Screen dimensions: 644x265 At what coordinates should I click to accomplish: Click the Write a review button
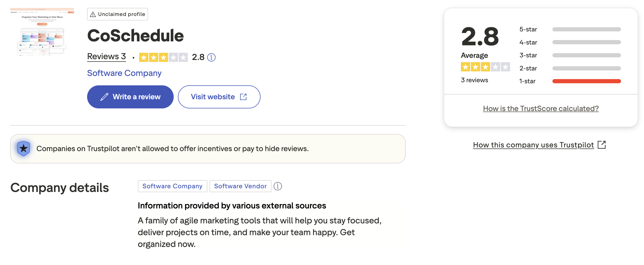click(130, 97)
